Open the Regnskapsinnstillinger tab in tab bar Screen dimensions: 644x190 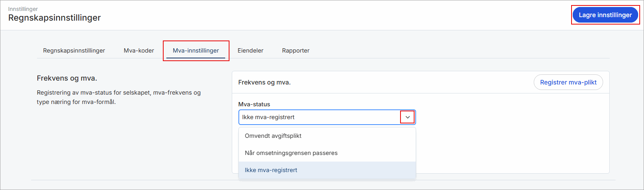[x=74, y=51]
